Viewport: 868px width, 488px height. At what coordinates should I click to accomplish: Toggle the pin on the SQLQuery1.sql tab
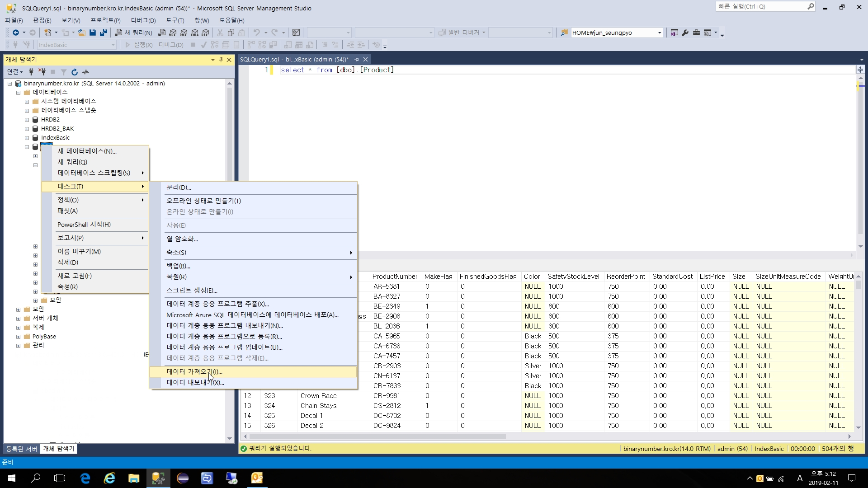click(x=357, y=59)
